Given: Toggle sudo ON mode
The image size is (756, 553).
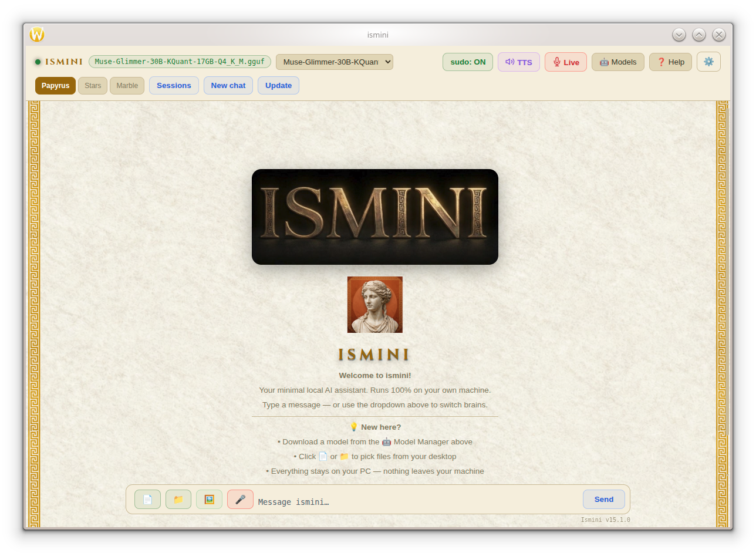Looking at the screenshot, I should click(468, 62).
